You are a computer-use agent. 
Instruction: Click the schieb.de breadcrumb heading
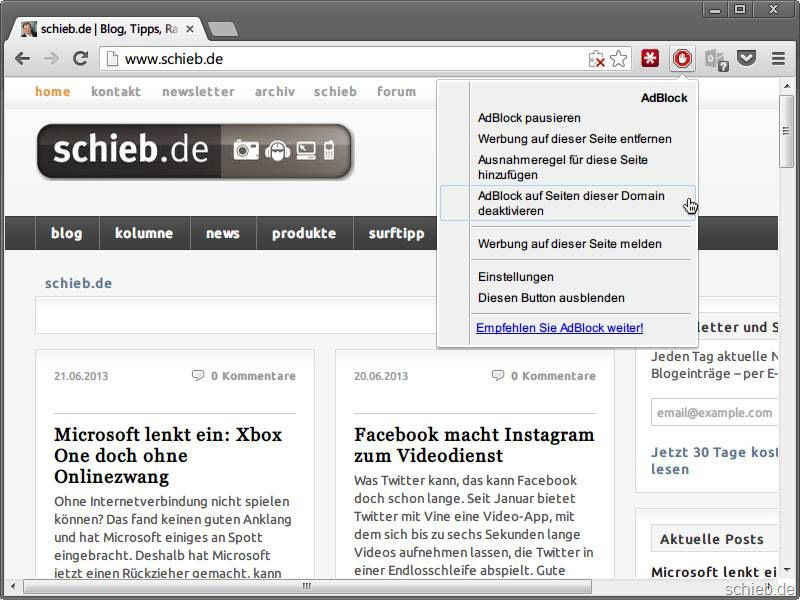pyautogui.click(x=79, y=283)
